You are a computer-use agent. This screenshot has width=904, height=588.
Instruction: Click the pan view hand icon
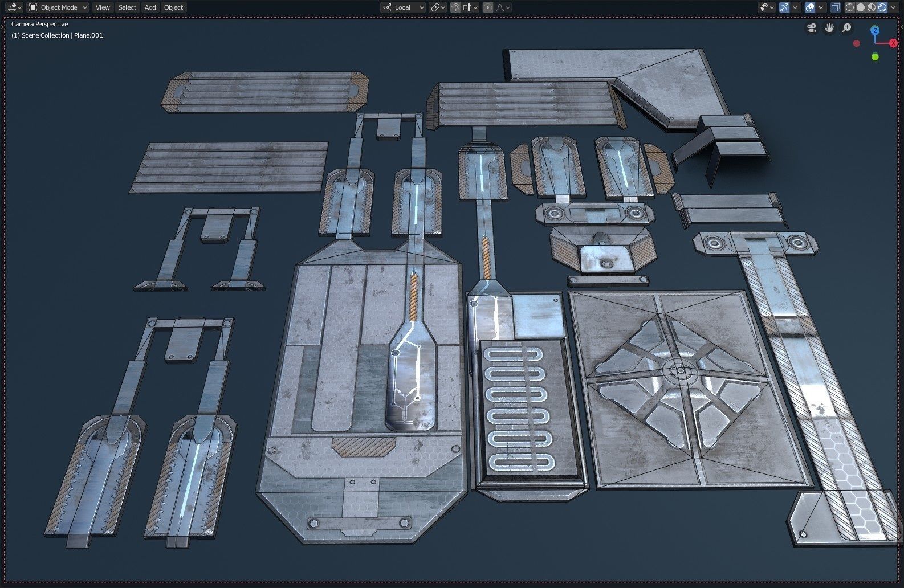click(829, 28)
